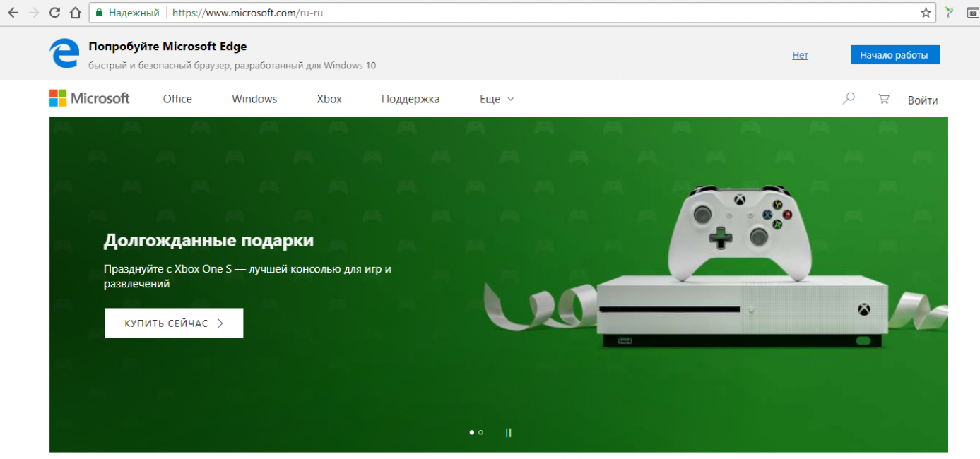Viewport: 980px width, 459px height.
Task: Dismiss Edge promo via Нет link
Action: (x=800, y=55)
